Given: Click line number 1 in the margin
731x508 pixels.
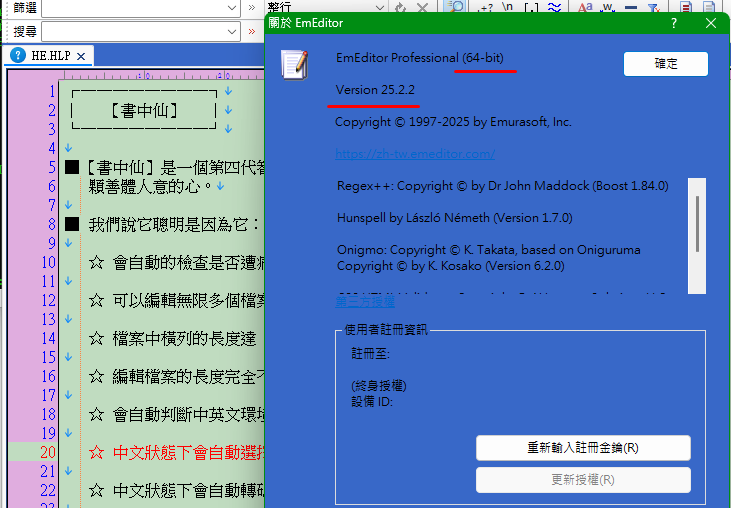Looking at the screenshot, I should [52, 91].
